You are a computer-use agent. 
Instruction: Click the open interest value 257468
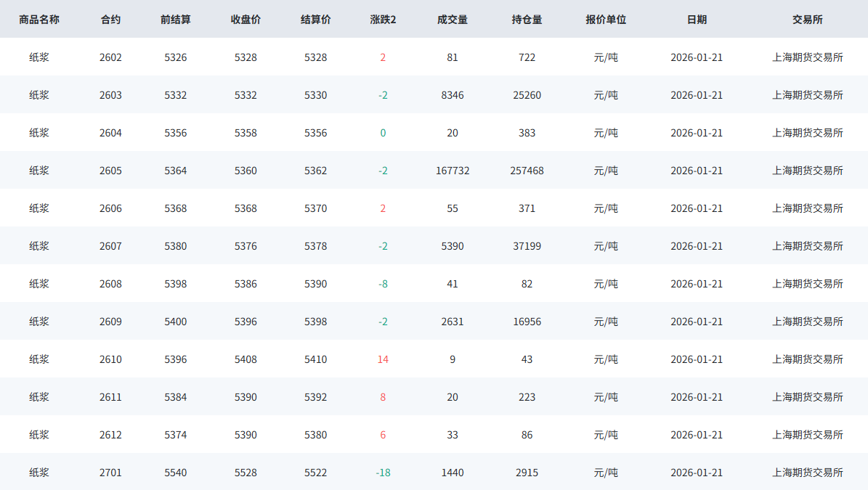[x=527, y=171]
